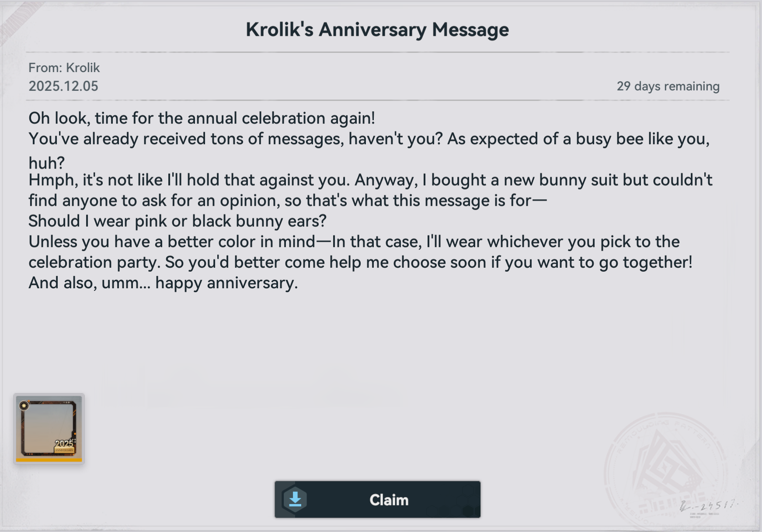Click the 2025.12.05 date stamp
This screenshot has width=762, height=532.
(63, 86)
